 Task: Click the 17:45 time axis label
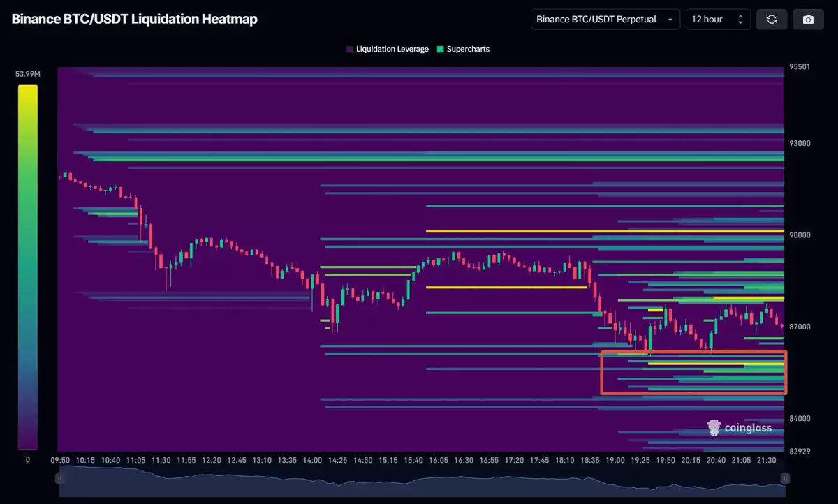pyautogui.click(x=540, y=461)
